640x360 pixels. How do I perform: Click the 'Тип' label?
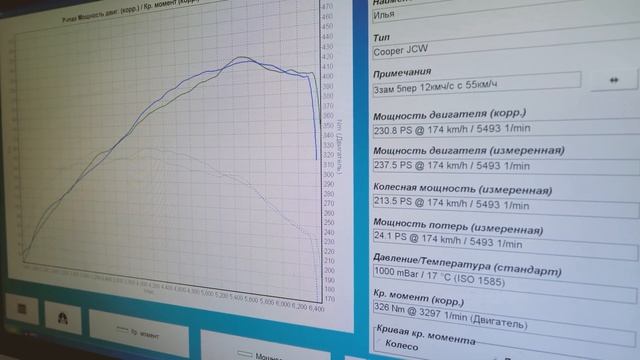(x=381, y=38)
